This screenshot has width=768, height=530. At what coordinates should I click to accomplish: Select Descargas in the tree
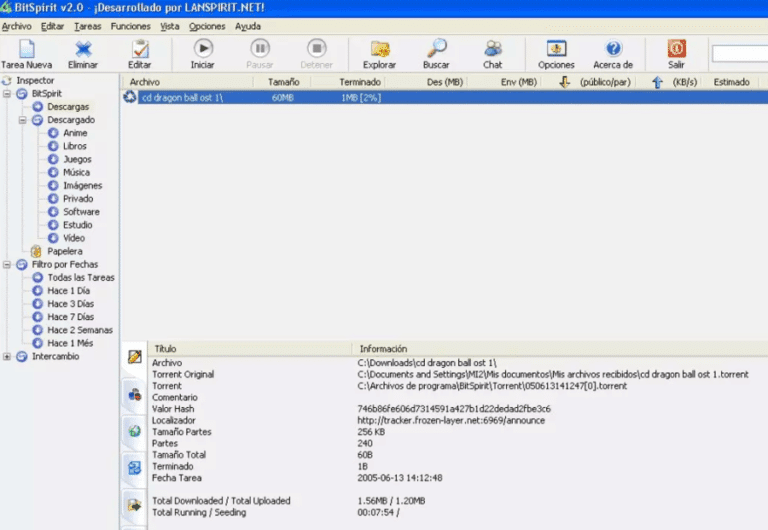[68, 107]
